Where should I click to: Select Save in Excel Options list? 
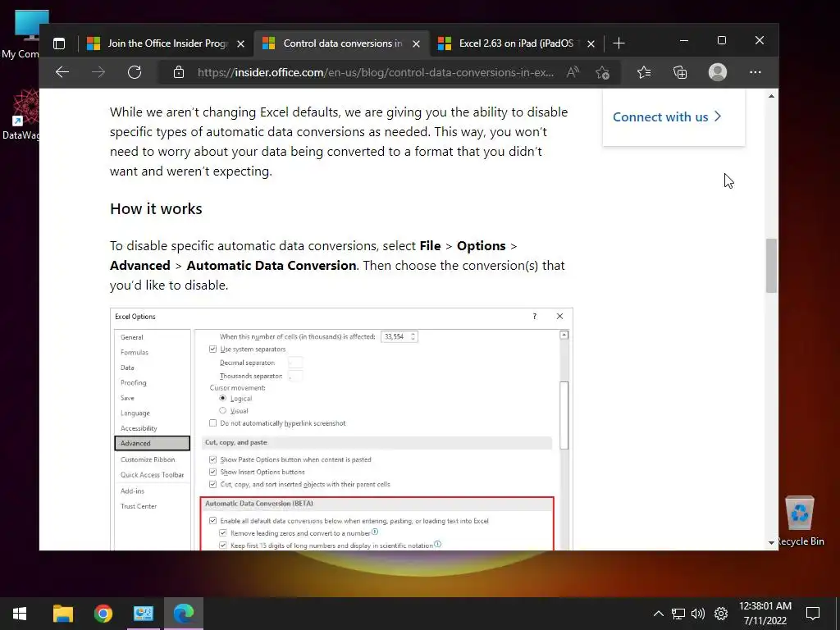(x=127, y=398)
